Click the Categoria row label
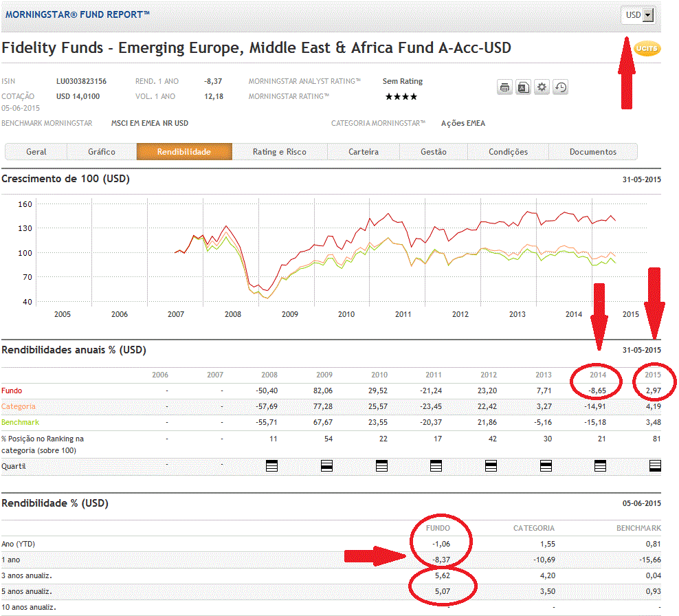 tap(19, 406)
